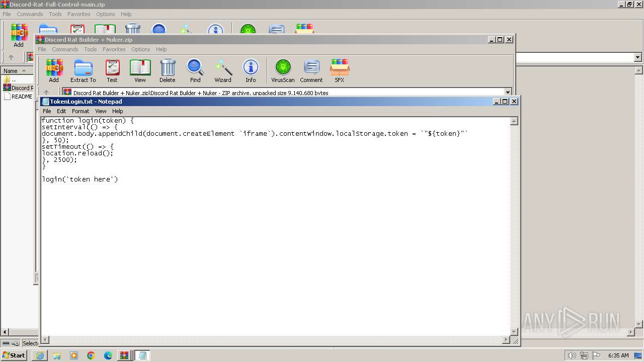Select the parent folder '..' entry
Image resolution: width=644 pixels, height=362 pixels.
tap(10, 79)
